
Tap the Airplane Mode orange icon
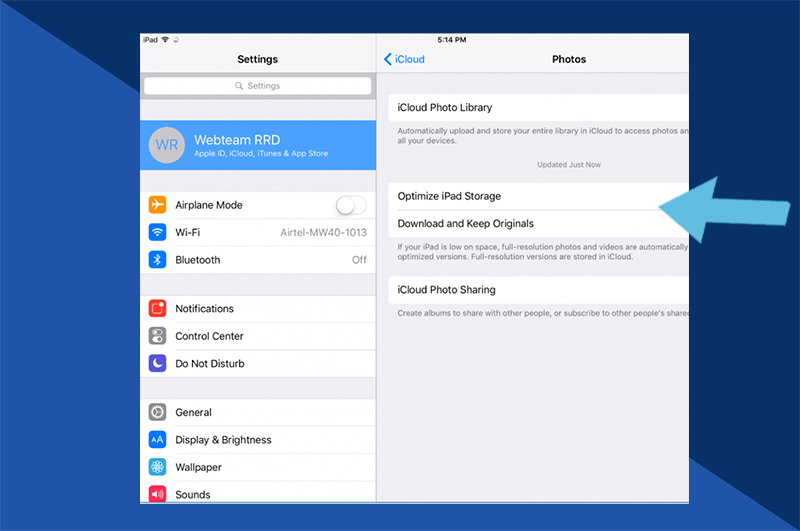[157, 205]
